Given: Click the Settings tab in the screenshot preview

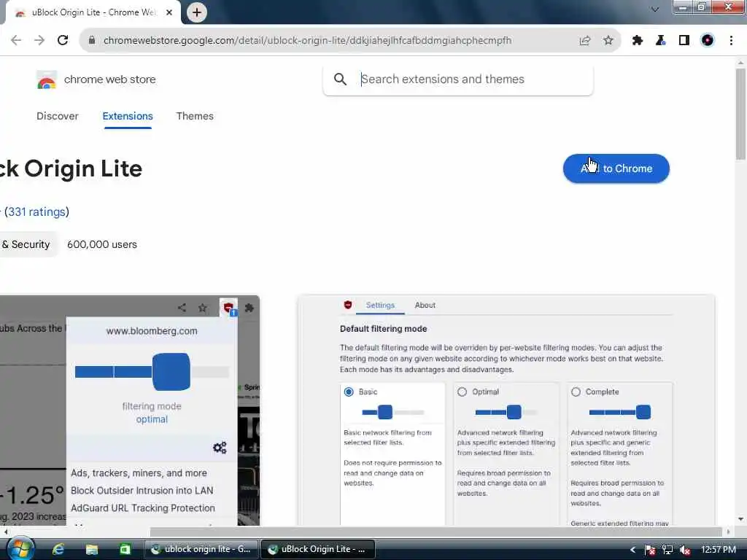Looking at the screenshot, I should [x=380, y=306].
